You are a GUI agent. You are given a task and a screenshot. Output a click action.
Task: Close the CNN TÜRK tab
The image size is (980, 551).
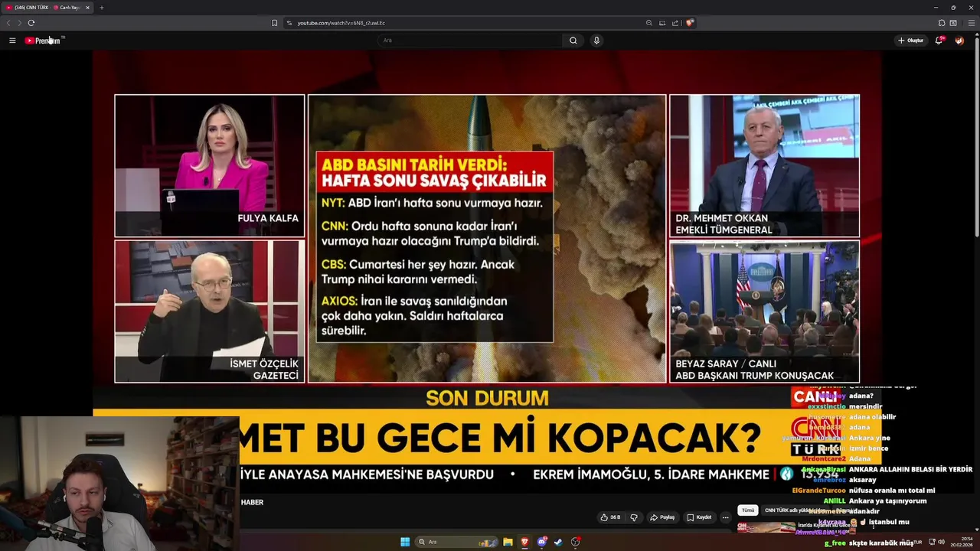[x=87, y=8]
